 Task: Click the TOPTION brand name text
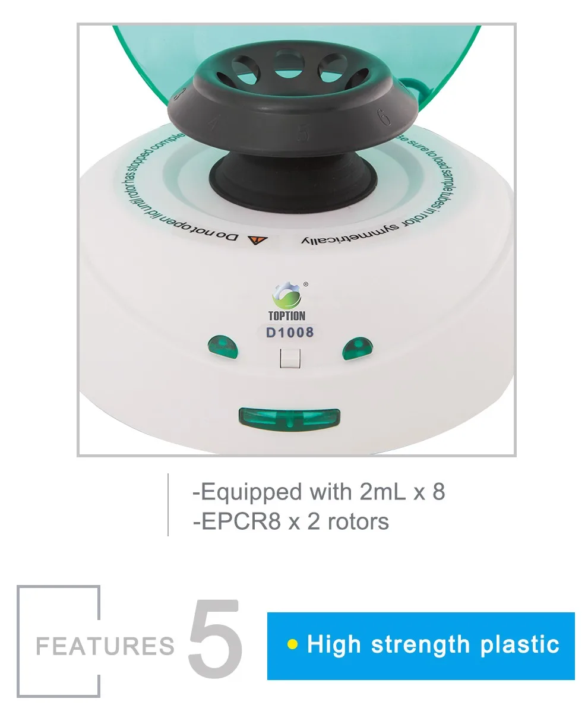[287, 317]
